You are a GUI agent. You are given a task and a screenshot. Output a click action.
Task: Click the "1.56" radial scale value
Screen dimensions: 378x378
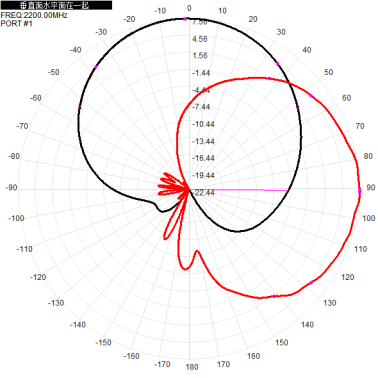200,56
